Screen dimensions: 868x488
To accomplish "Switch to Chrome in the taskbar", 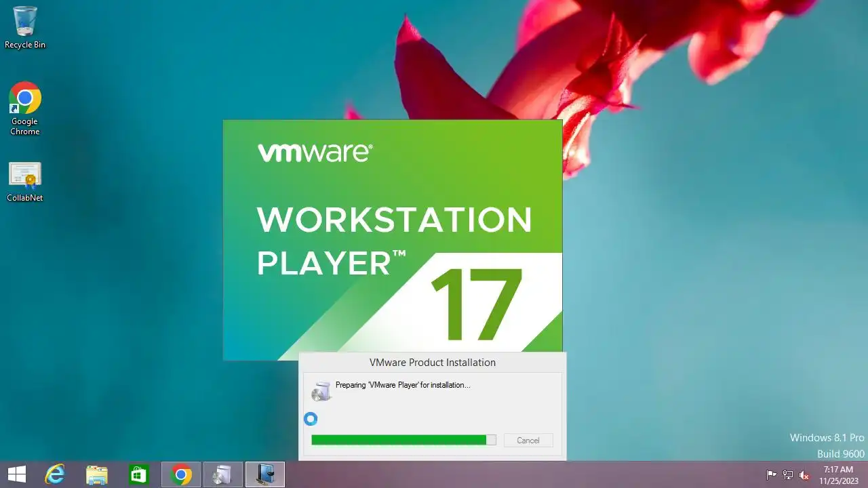I will point(181,474).
